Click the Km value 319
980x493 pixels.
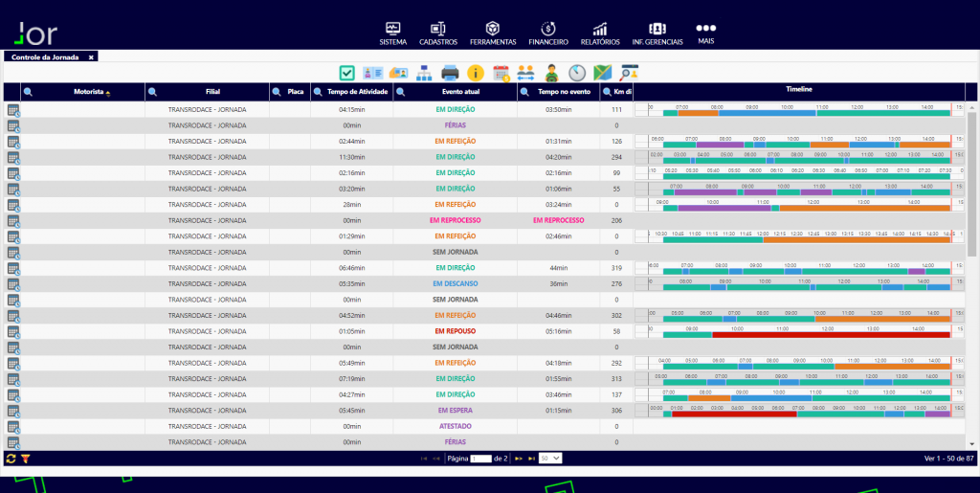pyautogui.click(x=616, y=268)
